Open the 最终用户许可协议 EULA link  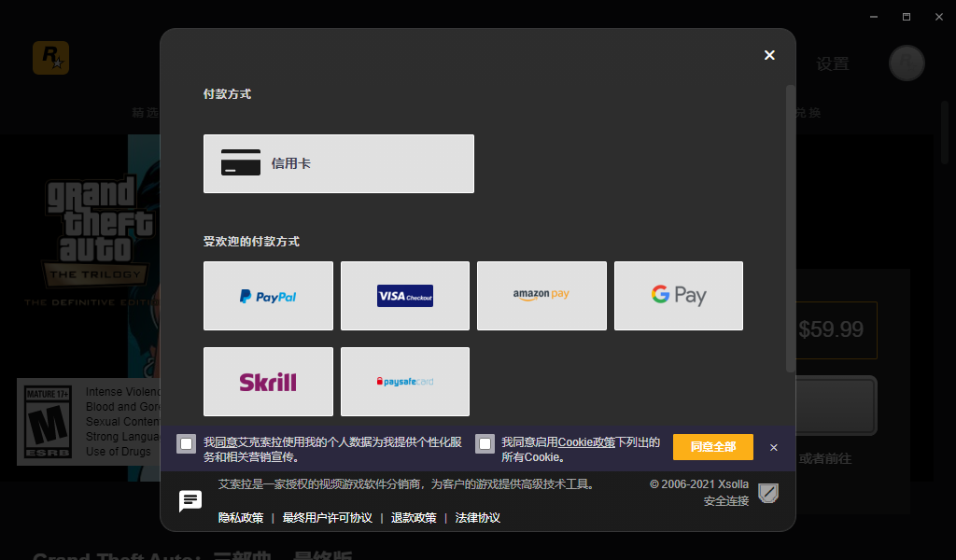tap(328, 518)
